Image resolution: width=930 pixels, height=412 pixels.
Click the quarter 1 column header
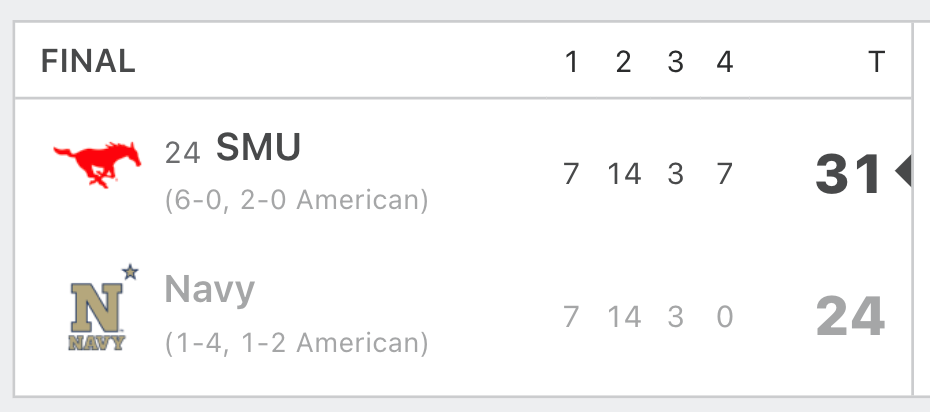pos(571,62)
